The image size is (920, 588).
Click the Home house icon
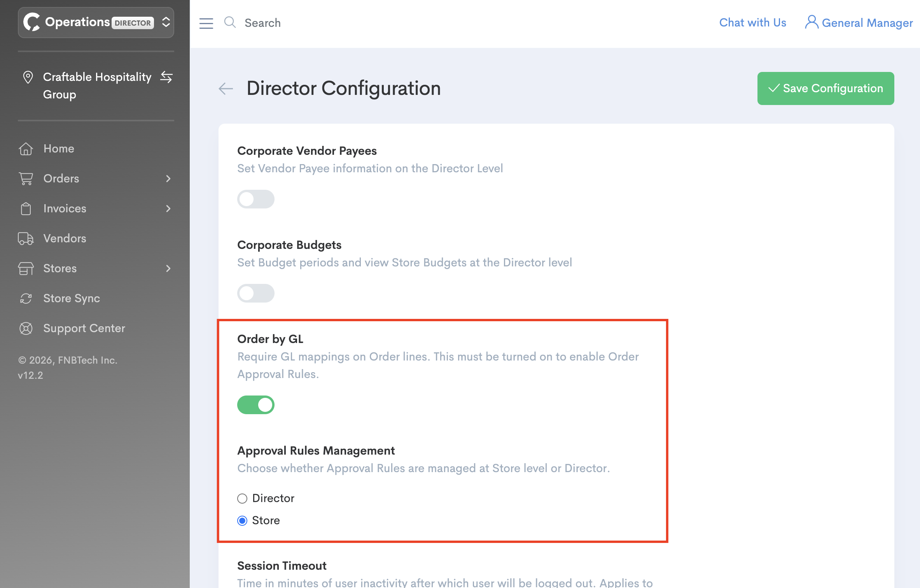pos(26,149)
